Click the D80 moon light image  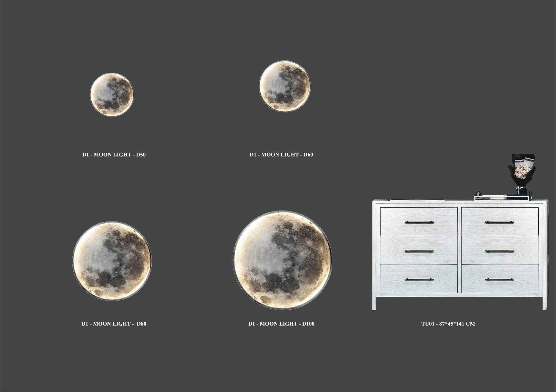tap(112, 261)
